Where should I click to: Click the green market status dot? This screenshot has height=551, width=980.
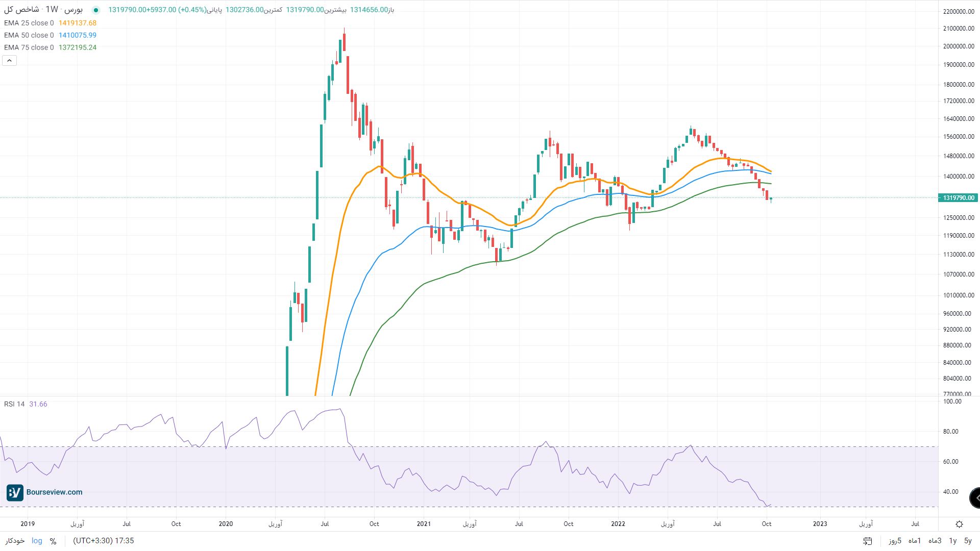[x=95, y=10]
